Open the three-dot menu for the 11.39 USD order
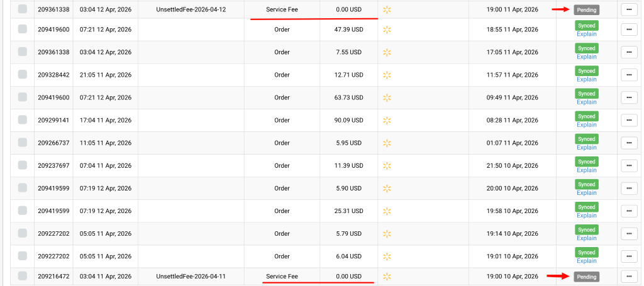The width and height of the screenshot is (644, 286). tap(628, 165)
